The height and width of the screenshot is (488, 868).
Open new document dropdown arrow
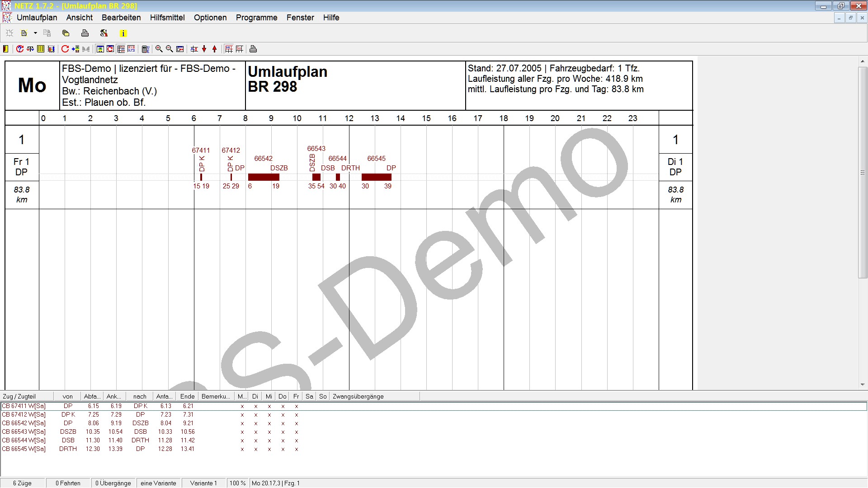tap(35, 33)
